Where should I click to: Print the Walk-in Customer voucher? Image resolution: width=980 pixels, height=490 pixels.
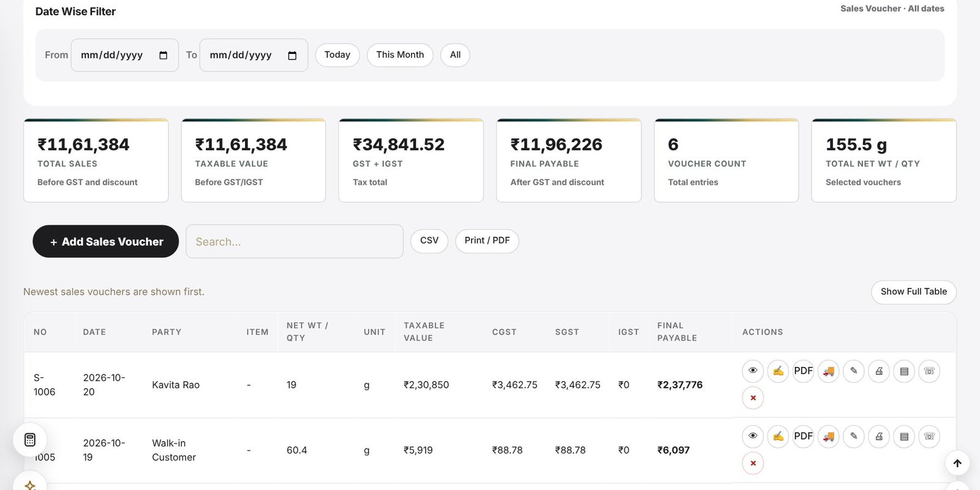[878, 437]
